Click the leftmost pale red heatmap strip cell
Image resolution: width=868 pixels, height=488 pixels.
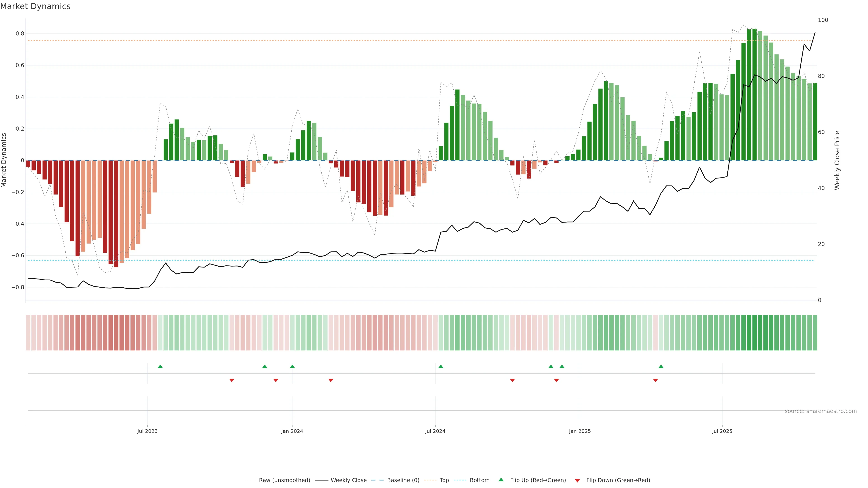(28, 332)
